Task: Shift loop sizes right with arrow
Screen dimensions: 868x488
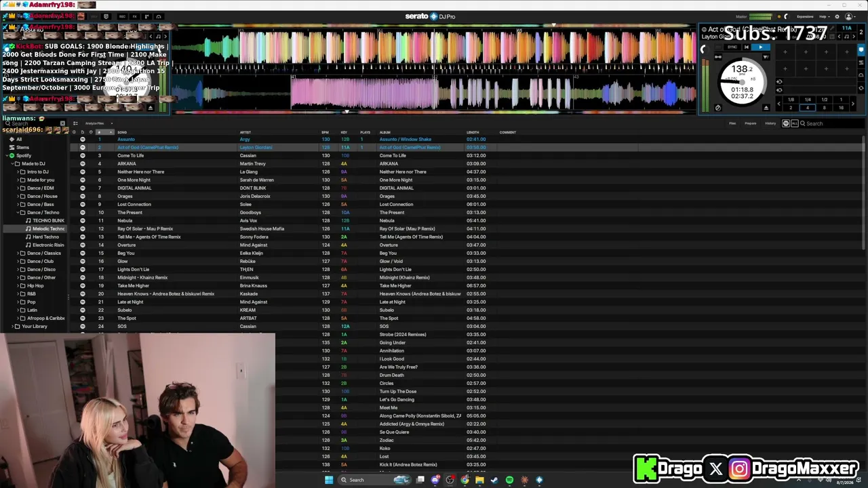Action: pos(853,104)
